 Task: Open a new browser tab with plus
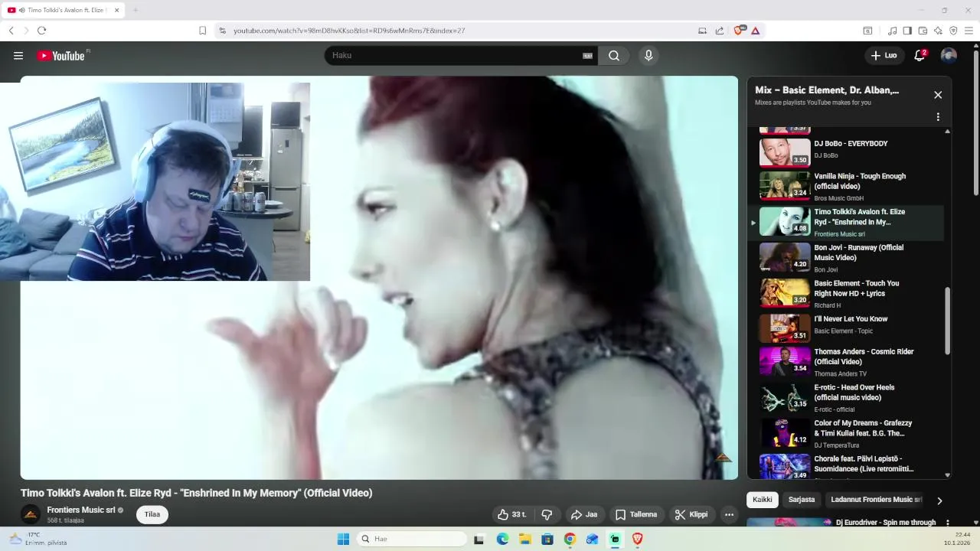136,10
